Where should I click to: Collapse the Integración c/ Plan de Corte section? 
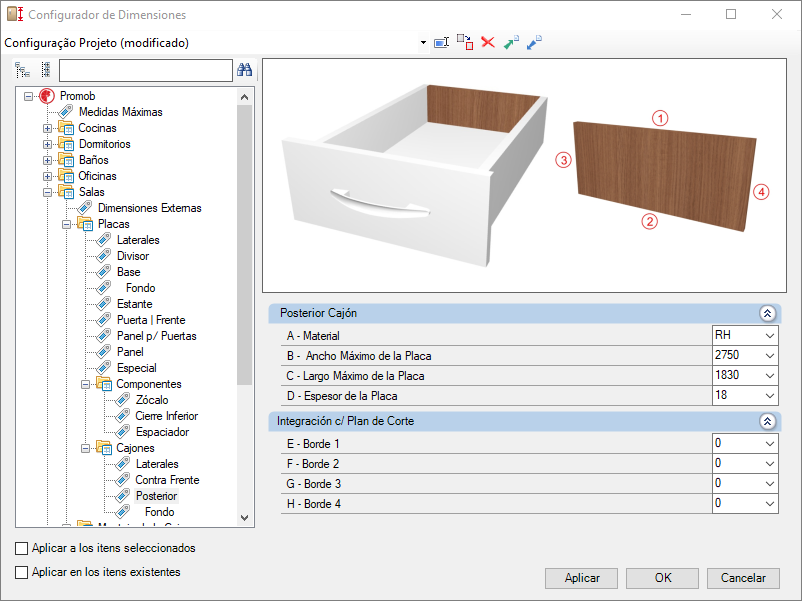pos(767,421)
